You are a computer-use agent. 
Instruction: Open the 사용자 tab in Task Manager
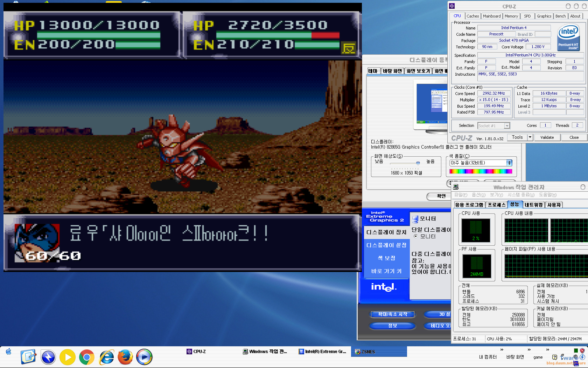(554, 205)
